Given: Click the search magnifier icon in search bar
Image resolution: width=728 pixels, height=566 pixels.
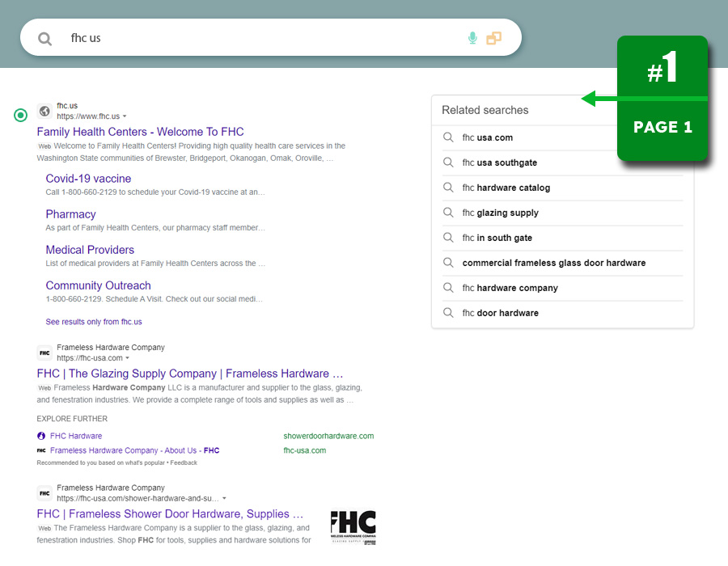Looking at the screenshot, I should click(44, 39).
